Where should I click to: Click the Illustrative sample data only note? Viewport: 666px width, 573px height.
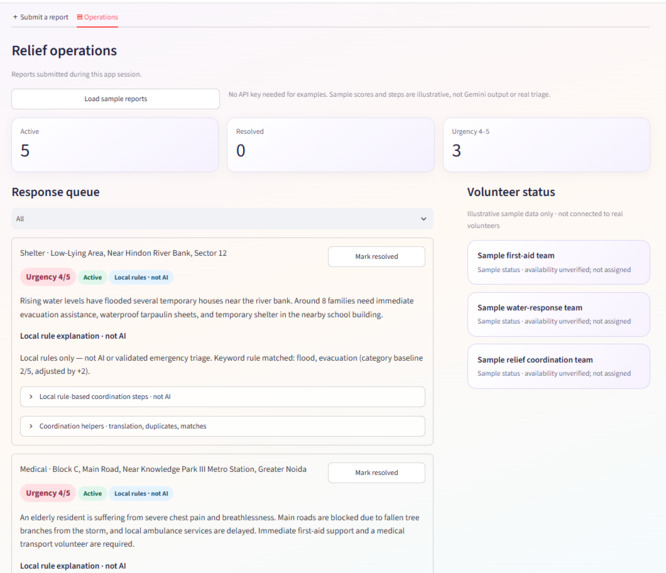tap(545, 220)
